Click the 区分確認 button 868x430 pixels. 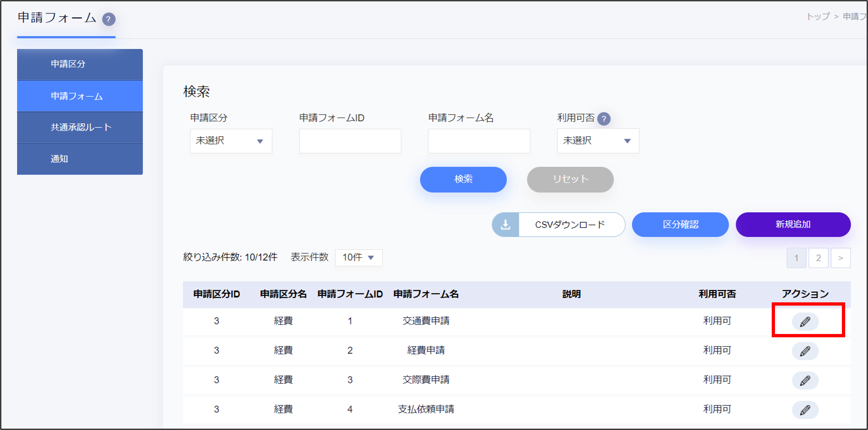(680, 225)
